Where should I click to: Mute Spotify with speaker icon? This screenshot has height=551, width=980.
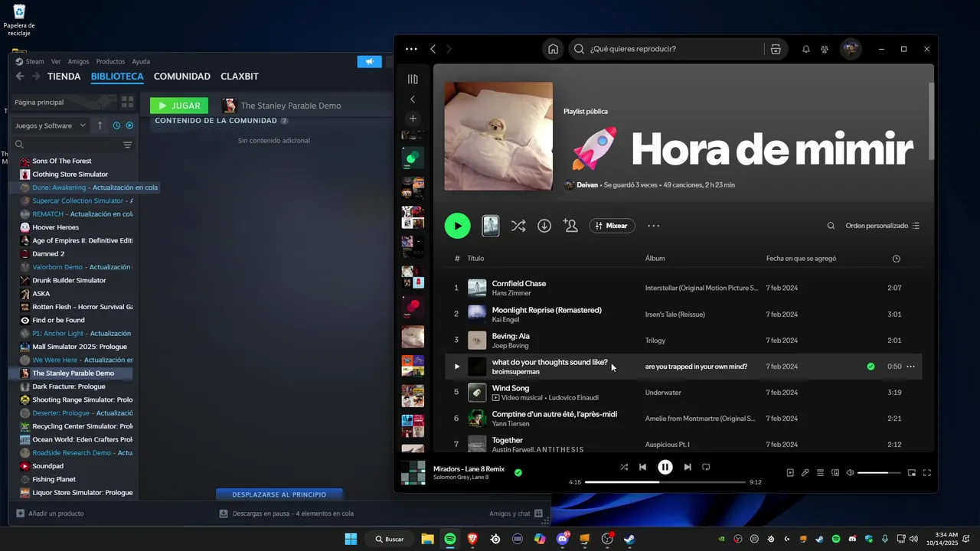coord(850,473)
